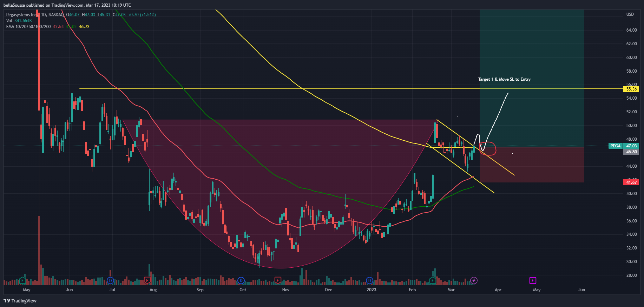
Task: Click the Mar label on the time axis
Action: click(x=451, y=290)
